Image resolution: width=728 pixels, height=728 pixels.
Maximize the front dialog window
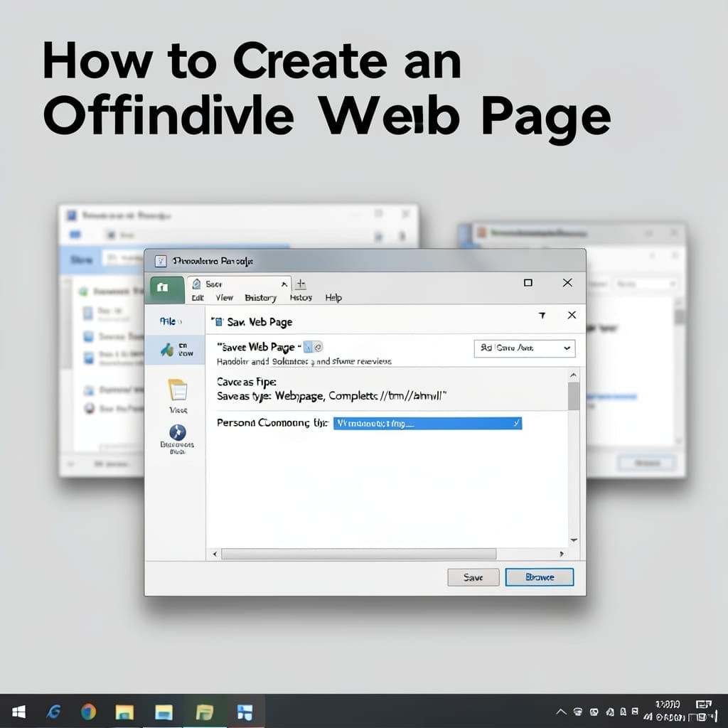[x=528, y=283]
